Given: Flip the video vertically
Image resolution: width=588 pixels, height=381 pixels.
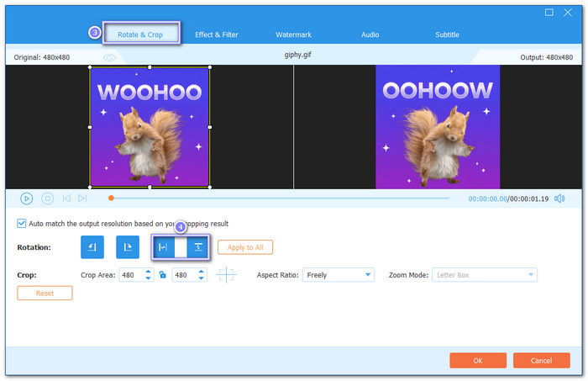Looking at the screenshot, I should point(197,247).
